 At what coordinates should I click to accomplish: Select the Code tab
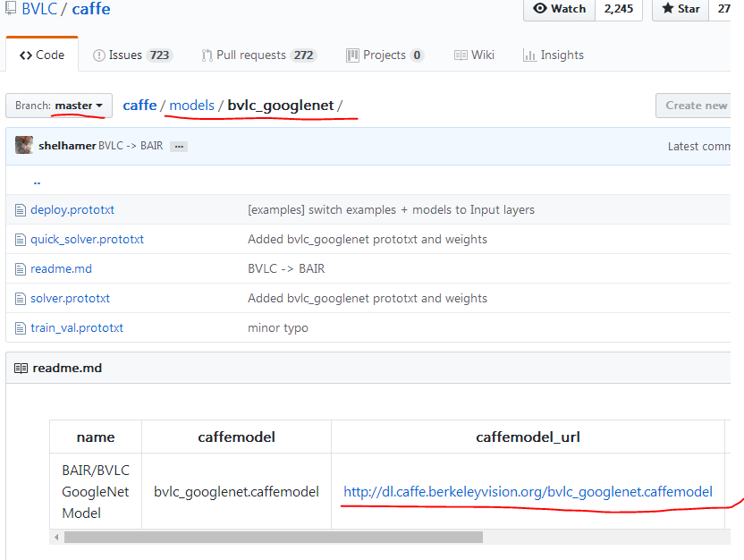42,55
